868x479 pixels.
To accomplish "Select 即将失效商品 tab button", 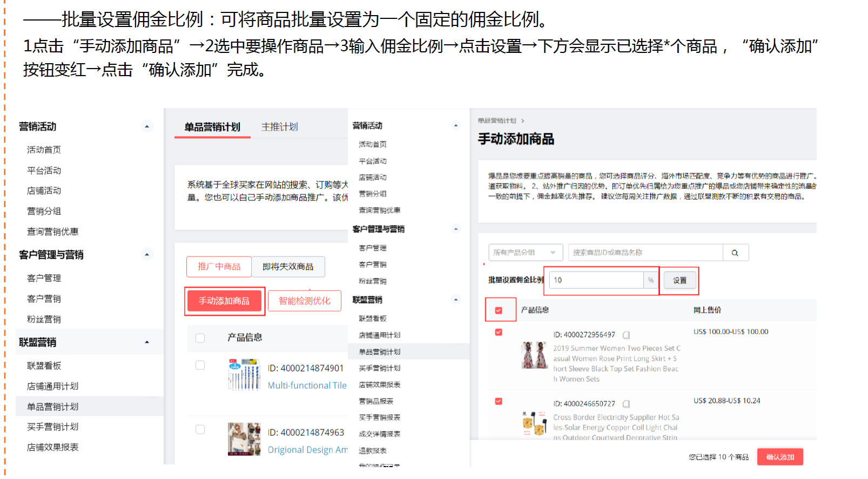I will click(x=288, y=267).
